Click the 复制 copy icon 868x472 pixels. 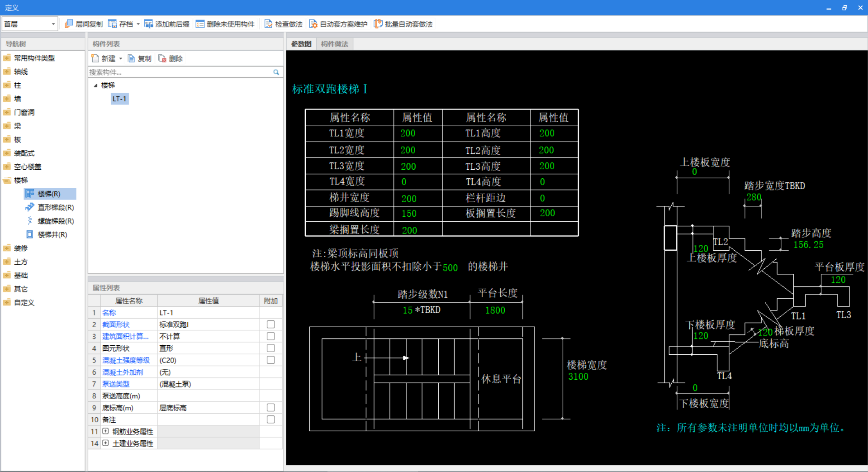[x=131, y=58]
